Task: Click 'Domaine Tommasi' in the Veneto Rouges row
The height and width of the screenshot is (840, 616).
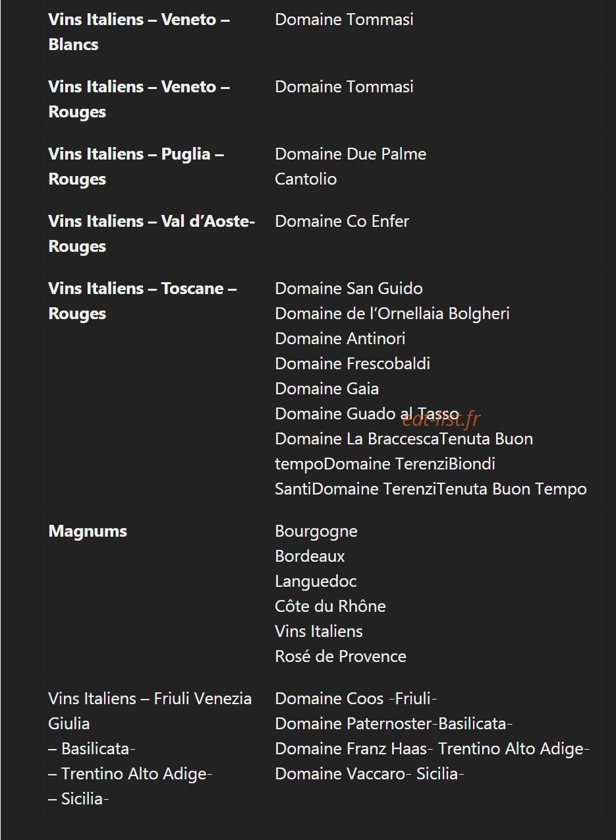Action: pos(344,87)
